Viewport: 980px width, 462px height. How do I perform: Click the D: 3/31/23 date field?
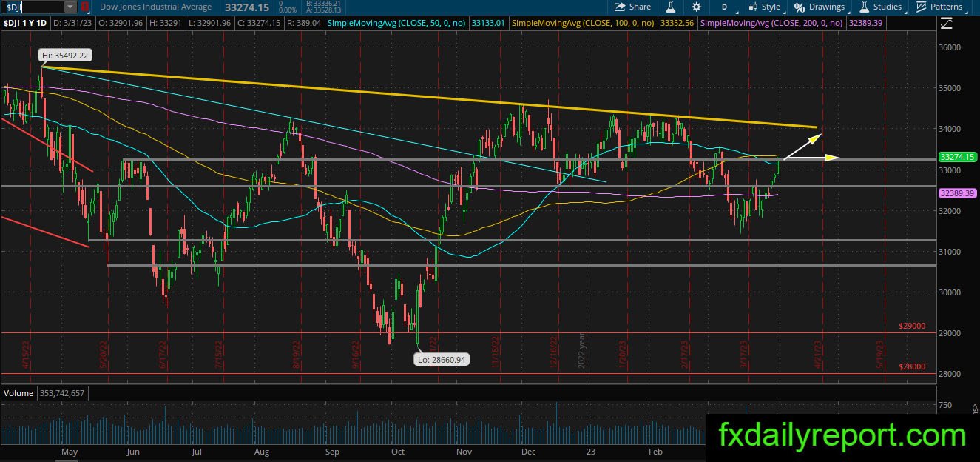tap(74, 24)
